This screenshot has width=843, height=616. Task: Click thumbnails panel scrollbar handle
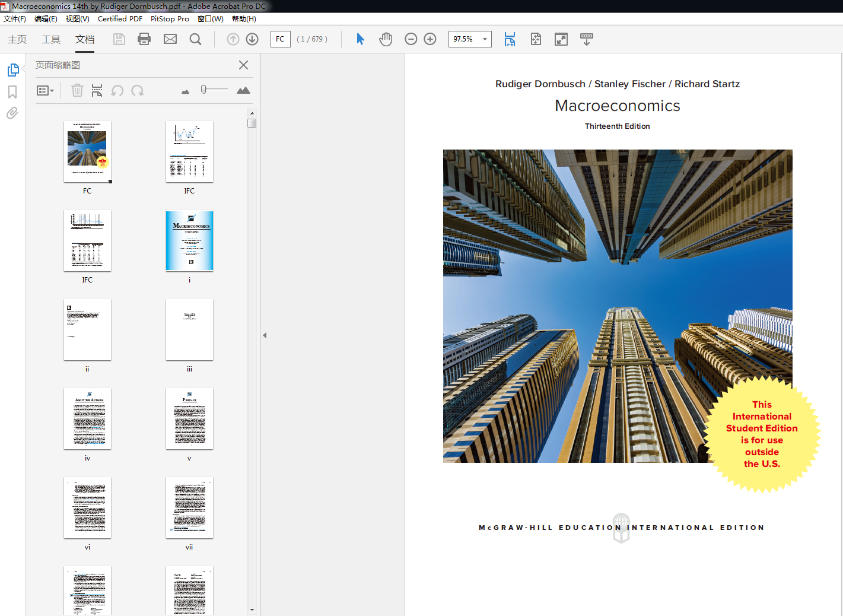252,123
